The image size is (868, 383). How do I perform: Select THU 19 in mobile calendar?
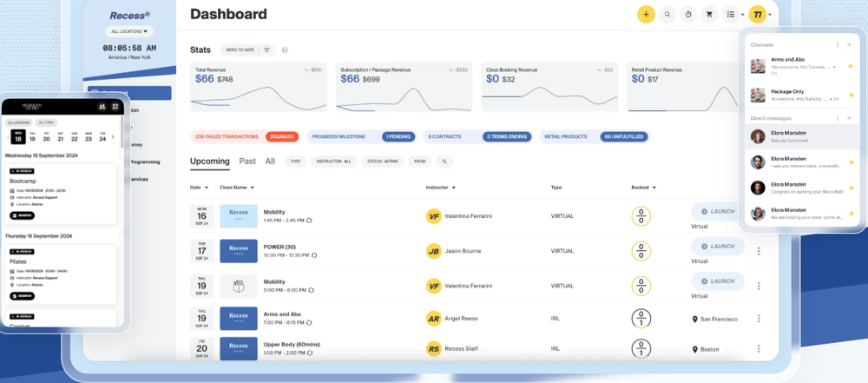(31, 136)
